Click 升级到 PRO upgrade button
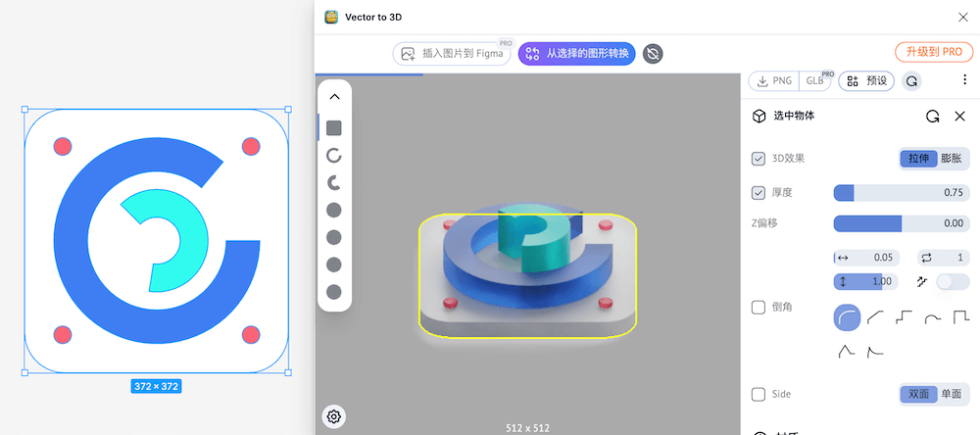Image resolution: width=980 pixels, height=435 pixels. (934, 52)
